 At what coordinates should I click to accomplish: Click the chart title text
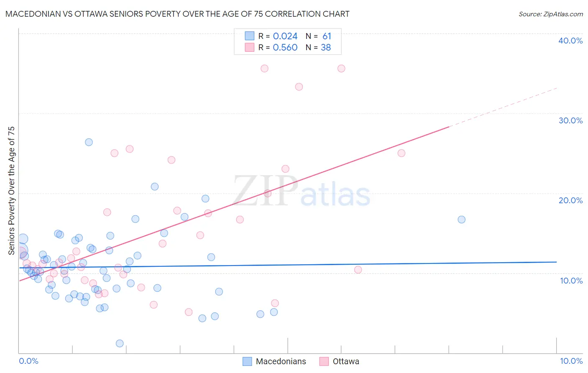click(x=177, y=14)
